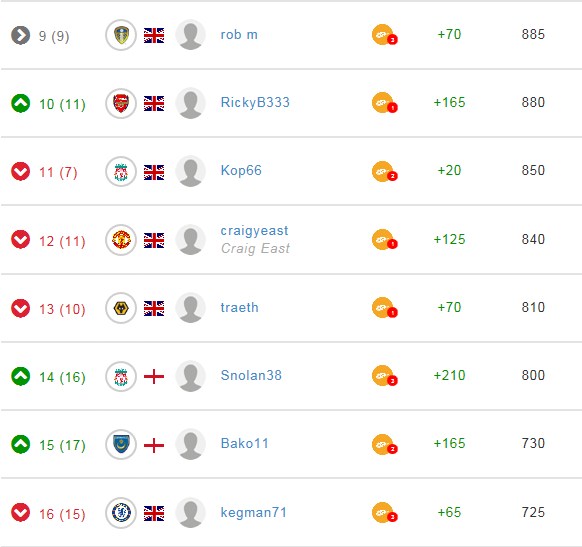Open the craigyeast profile link
The width and height of the screenshot is (582, 547).
(254, 231)
